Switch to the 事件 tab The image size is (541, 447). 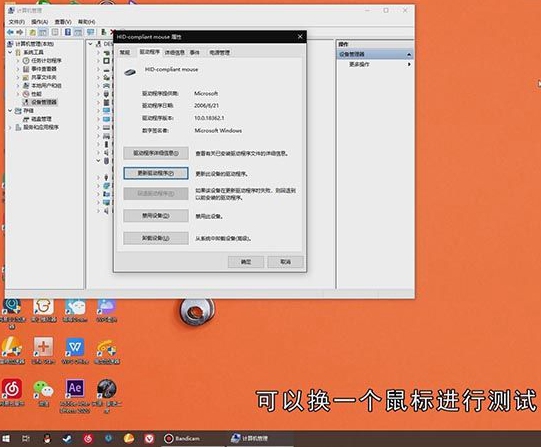195,52
